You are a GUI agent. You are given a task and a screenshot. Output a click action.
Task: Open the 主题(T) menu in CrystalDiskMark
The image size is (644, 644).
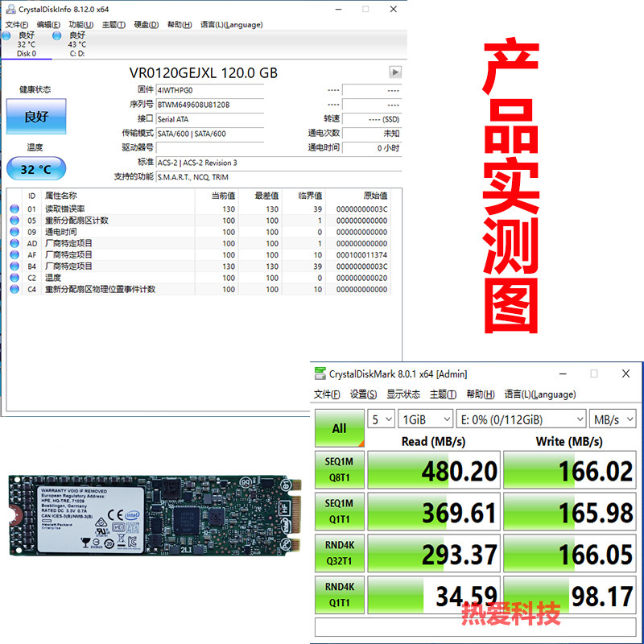tap(444, 394)
